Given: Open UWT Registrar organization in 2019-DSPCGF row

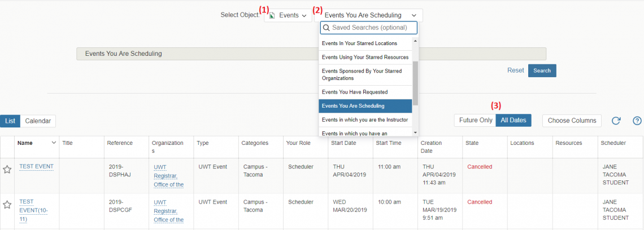Looking at the screenshot, I should [x=168, y=211].
